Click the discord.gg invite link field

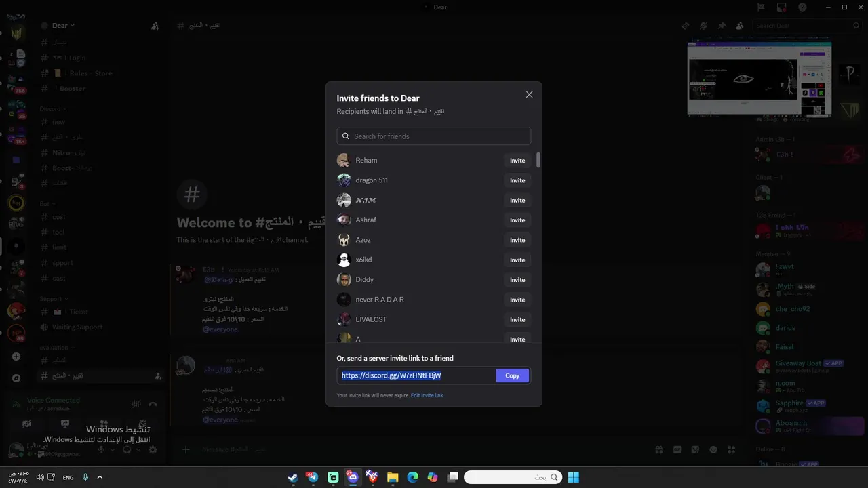coord(416,375)
